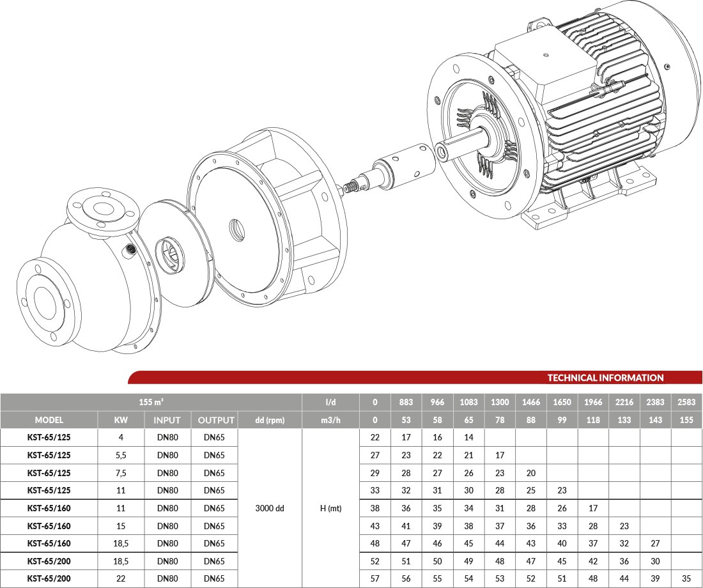This screenshot has height=588, width=703.
Task: Click the TECHNICAL INFORMATION red banner
Action: pos(415,378)
